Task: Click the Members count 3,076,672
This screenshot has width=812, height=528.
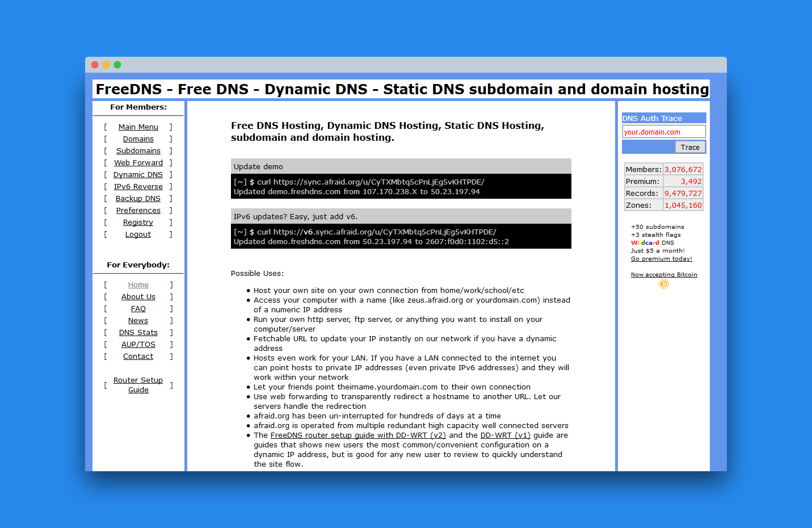Action: pos(683,170)
